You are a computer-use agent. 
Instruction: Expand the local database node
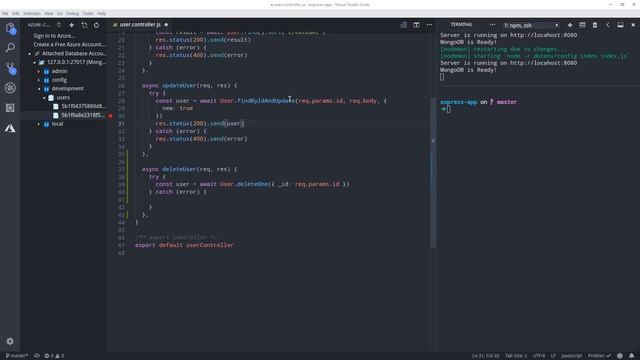(x=39, y=124)
